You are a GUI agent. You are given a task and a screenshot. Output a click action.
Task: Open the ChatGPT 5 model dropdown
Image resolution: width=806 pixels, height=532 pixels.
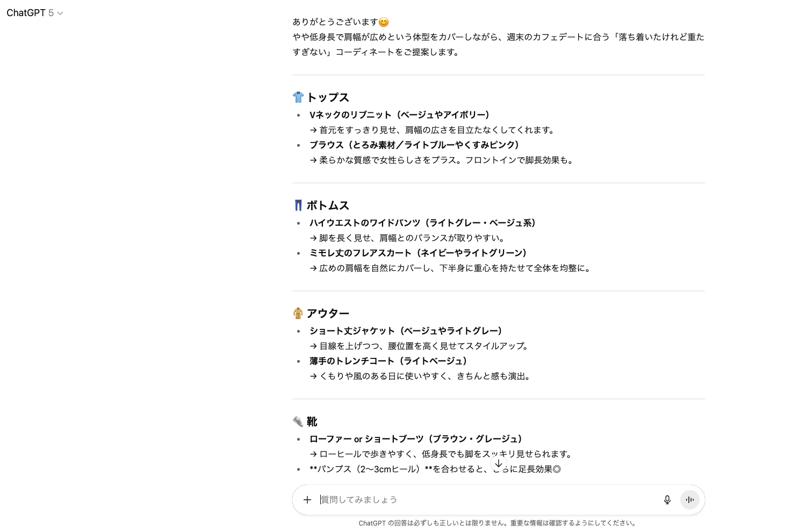pos(59,13)
